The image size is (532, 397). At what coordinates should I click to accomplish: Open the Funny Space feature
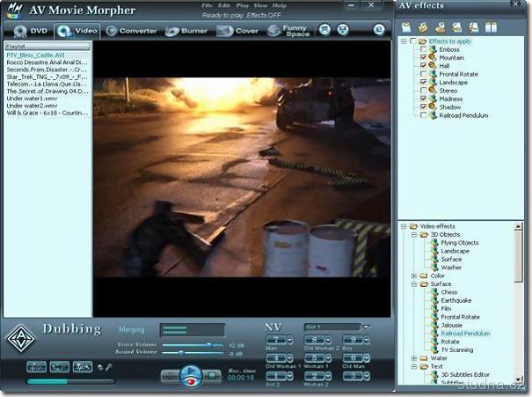click(x=285, y=31)
